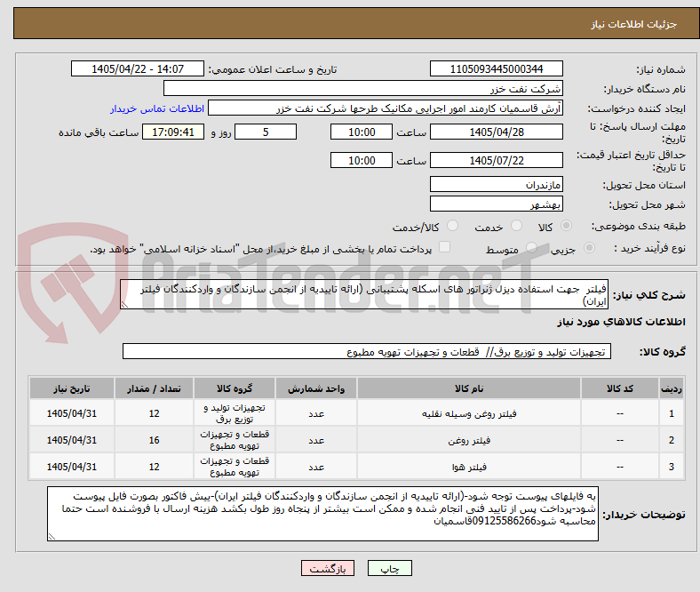Click need date 1405/04/31 in row 3
The width and height of the screenshot is (700, 592).
click(x=72, y=467)
